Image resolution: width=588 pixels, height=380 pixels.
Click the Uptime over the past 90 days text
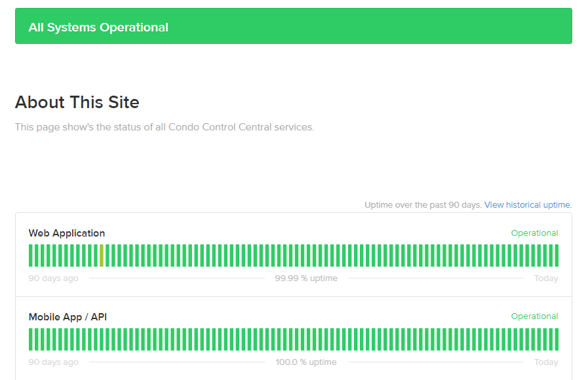(423, 205)
